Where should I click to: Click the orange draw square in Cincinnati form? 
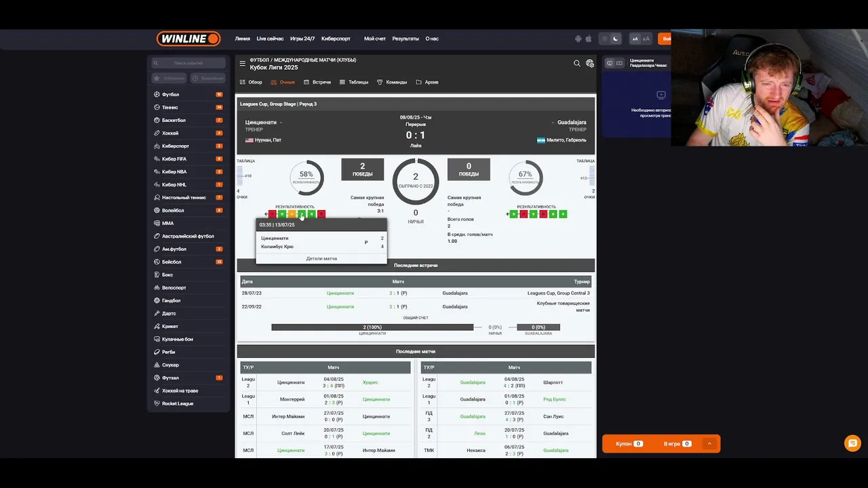tap(292, 214)
